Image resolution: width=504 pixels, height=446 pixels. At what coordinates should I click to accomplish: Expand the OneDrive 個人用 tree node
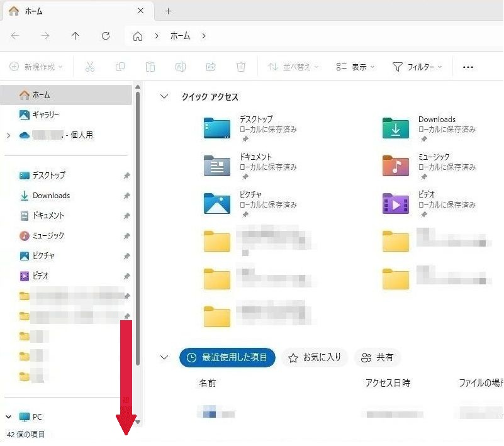8,135
